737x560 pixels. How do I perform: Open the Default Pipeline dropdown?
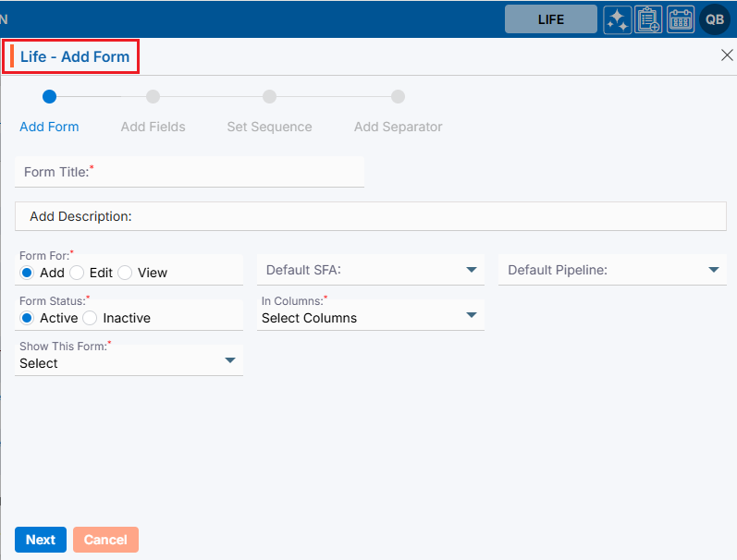click(x=612, y=270)
